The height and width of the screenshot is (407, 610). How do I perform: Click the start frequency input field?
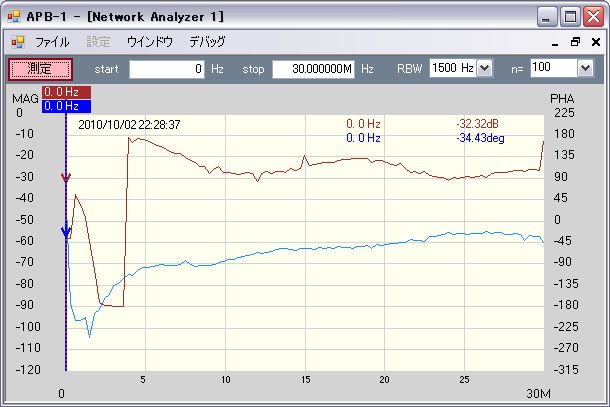pyautogui.click(x=167, y=68)
